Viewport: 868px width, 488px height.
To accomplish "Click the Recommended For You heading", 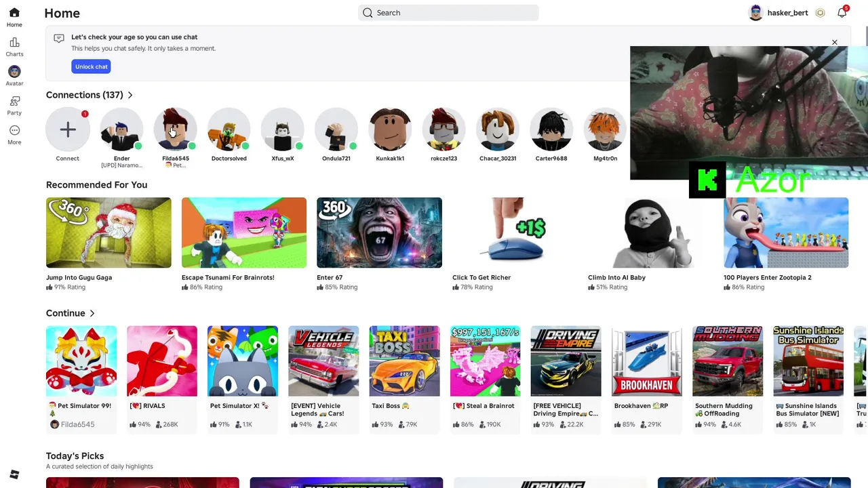I will click(x=96, y=185).
